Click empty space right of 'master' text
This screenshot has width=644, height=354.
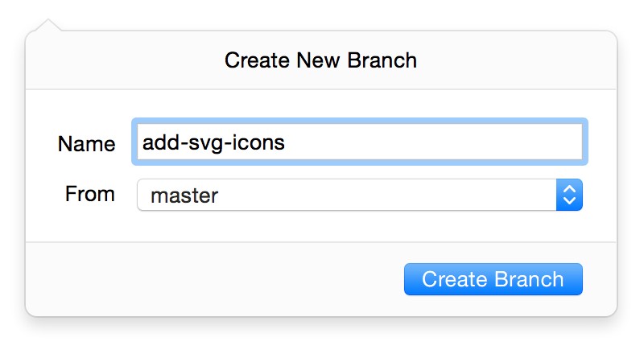coord(386,195)
